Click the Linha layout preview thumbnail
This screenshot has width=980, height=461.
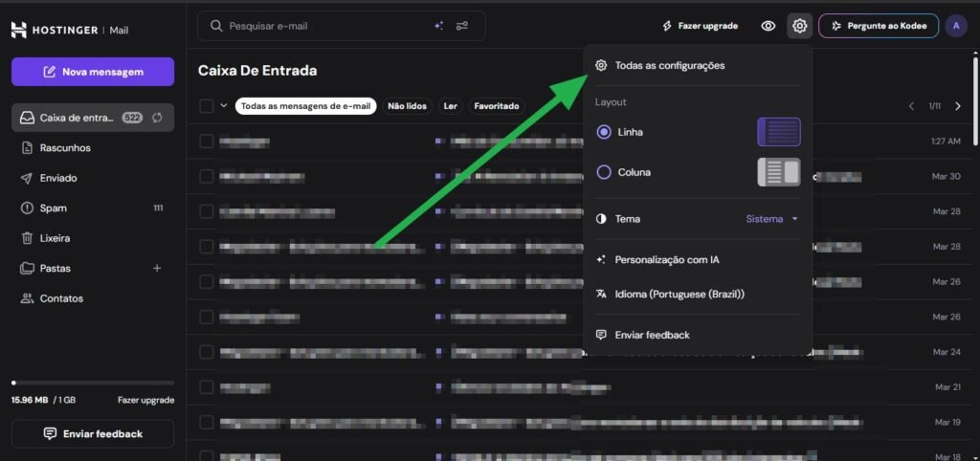[779, 132]
